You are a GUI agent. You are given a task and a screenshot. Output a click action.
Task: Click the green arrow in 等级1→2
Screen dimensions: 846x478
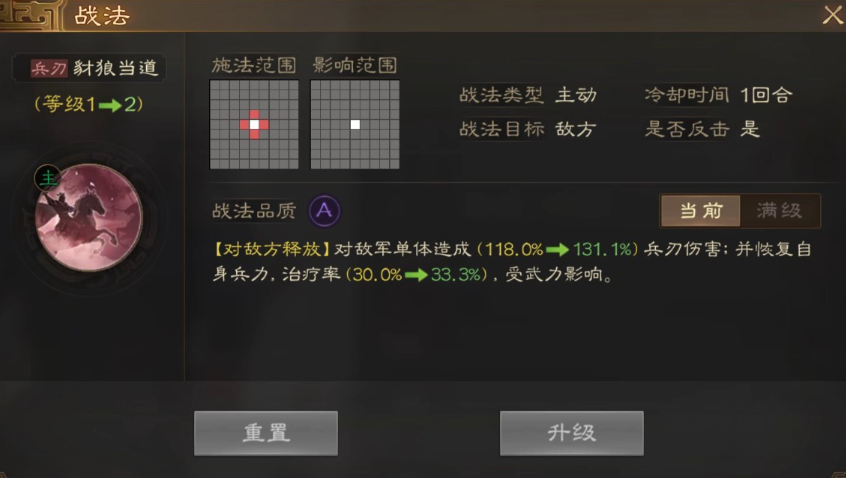pyautogui.click(x=110, y=105)
